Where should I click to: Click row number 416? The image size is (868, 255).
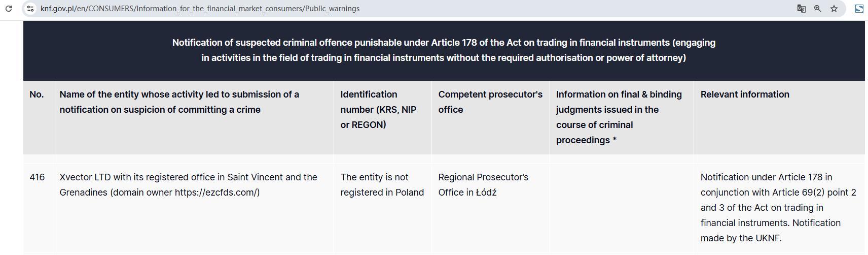click(x=37, y=177)
